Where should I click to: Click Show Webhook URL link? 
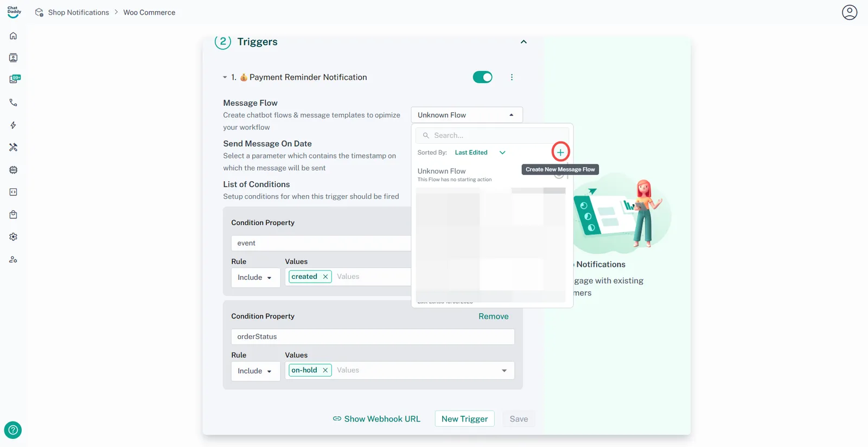click(376, 419)
